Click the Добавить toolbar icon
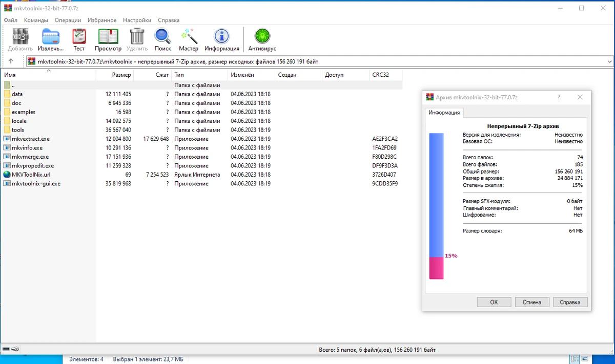 (x=20, y=36)
